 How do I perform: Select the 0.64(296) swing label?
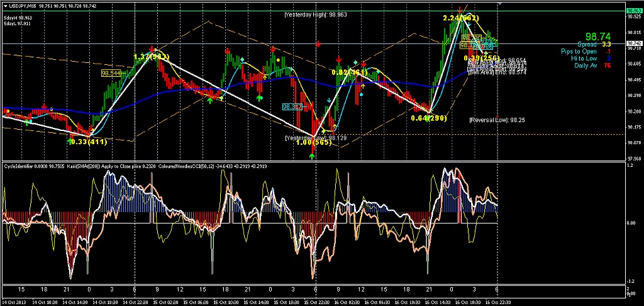pyautogui.click(x=428, y=118)
